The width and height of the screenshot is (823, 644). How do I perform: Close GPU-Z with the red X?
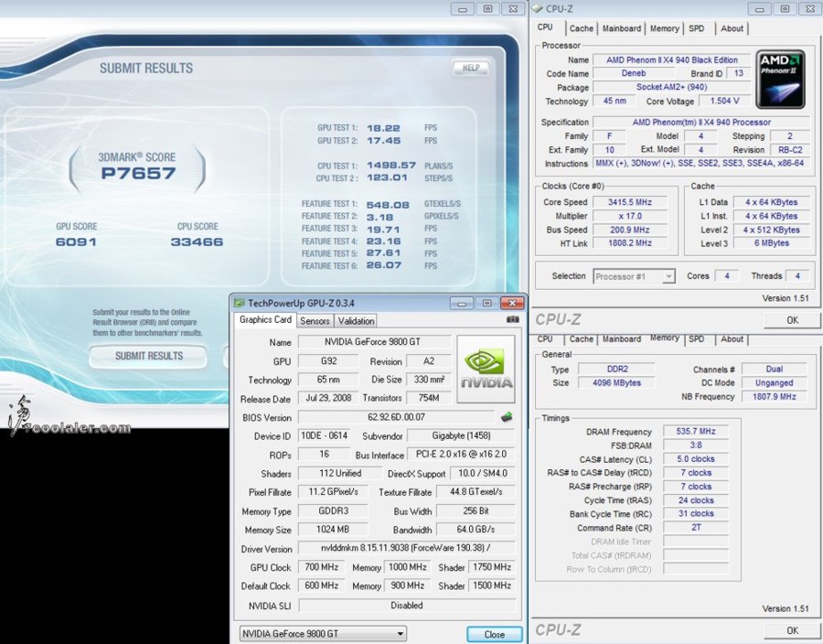tap(512, 303)
